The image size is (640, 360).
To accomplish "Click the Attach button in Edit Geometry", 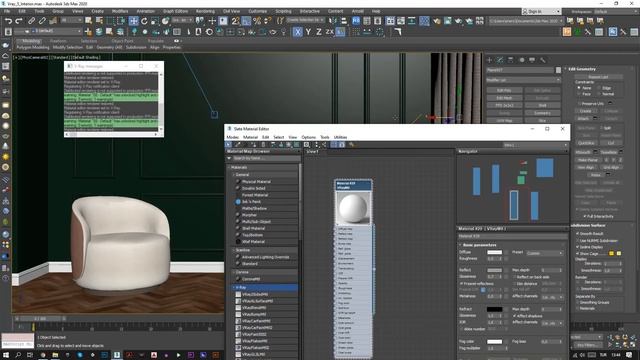I will (583, 118).
